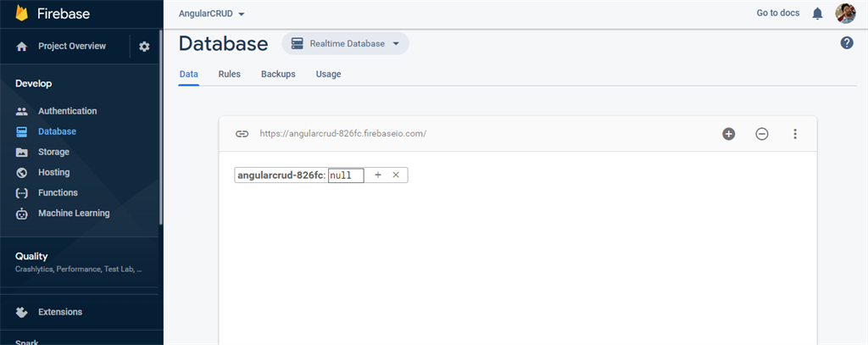Click the Hosting globe icon
This screenshot has height=345, width=868.
click(21, 173)
